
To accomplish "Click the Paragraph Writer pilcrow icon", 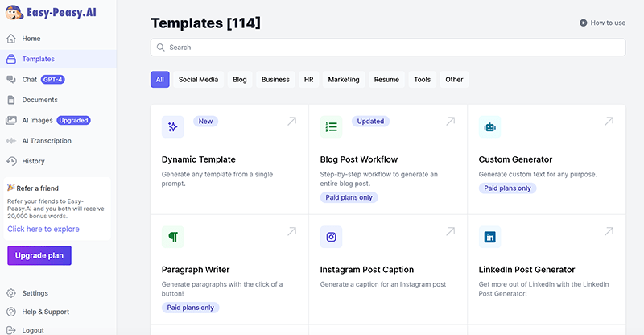I will coord(172,237).
